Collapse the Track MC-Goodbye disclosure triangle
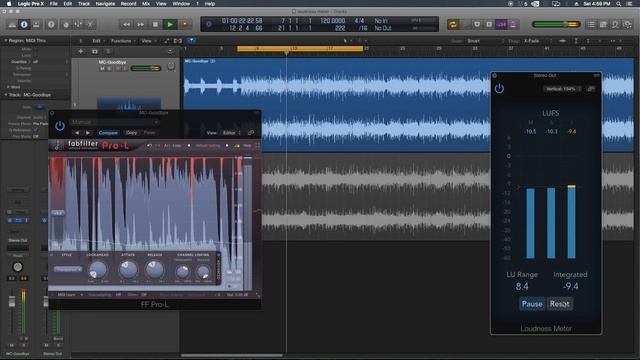This screenshot has width=640, height=360. click(x=6, y=95)
